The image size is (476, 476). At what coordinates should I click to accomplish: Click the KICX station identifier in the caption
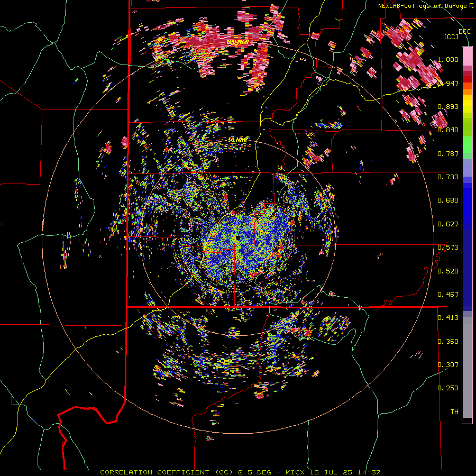295,472
